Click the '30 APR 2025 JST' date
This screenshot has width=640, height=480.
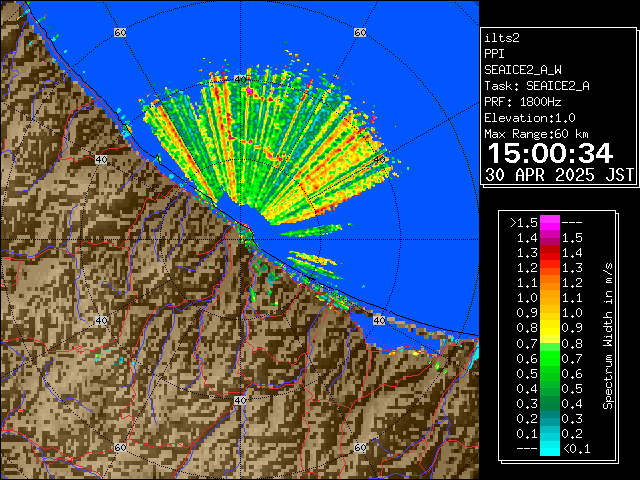560,175
